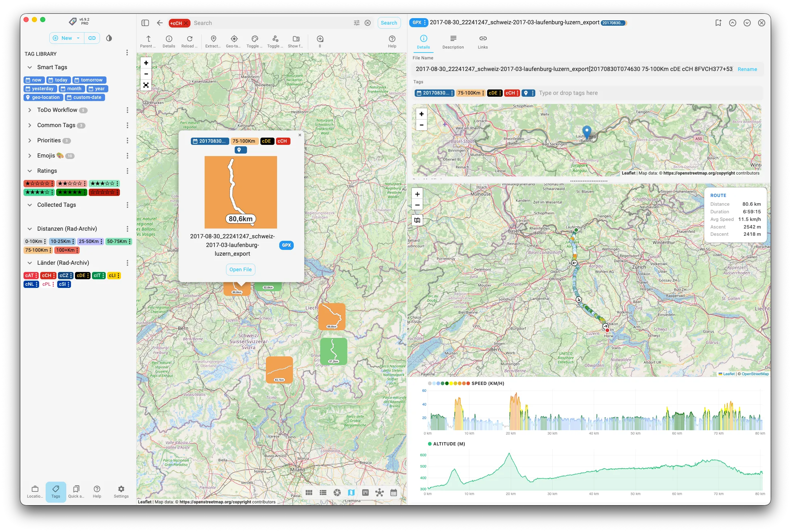The width and height of the screenshot is (791, 532).
Task: Click the Extract geo-location pin icon
Action: point(213,39)
